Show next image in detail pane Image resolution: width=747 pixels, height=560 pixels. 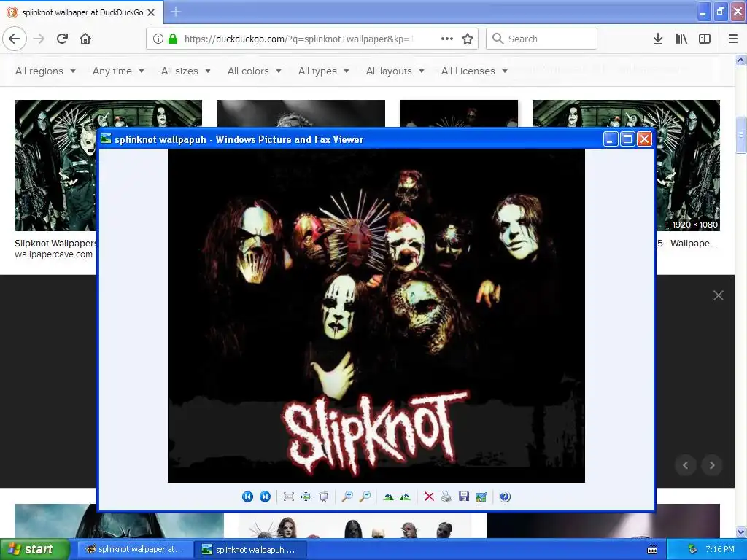pos(712,465)
